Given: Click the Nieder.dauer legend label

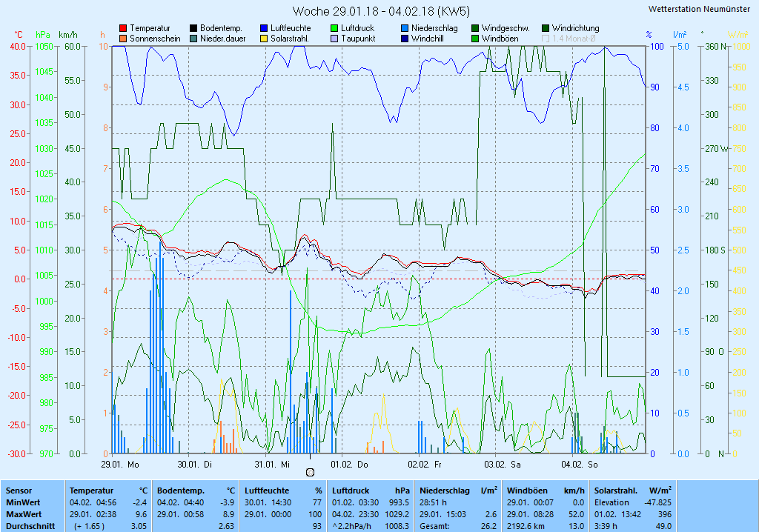Looking at the screenshot, I should click(222, 38).
